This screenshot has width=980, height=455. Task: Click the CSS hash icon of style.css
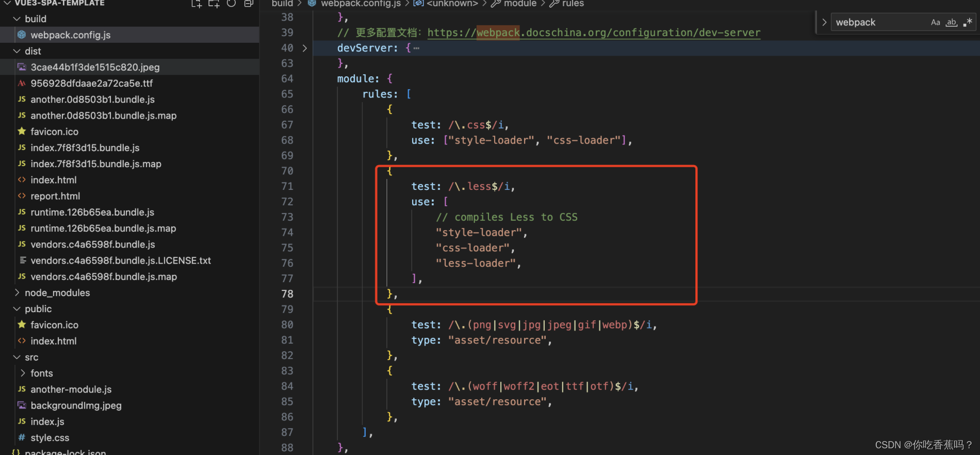click(22, 437)
